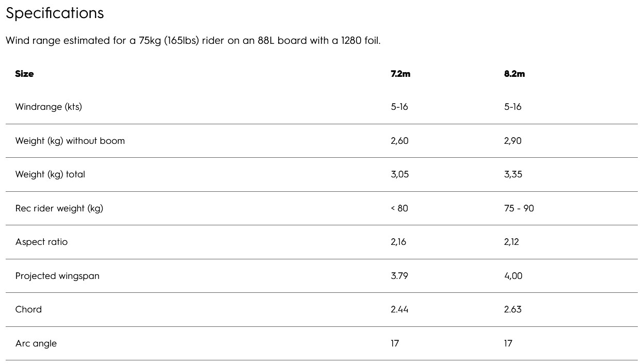Select the Rec rider weight (kg) label
This screenshot has height=364, width=644.
(59, 208)
